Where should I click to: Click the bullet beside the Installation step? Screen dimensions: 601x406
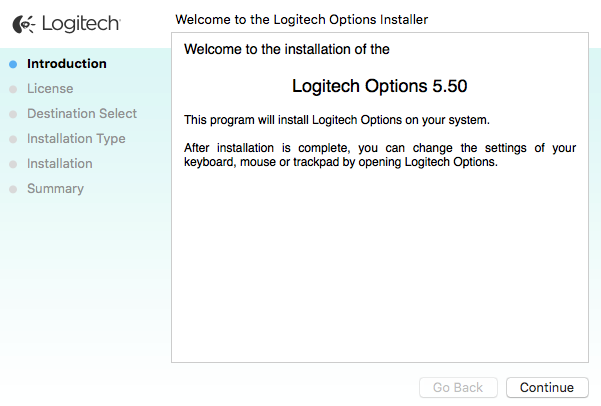(13, 164)
